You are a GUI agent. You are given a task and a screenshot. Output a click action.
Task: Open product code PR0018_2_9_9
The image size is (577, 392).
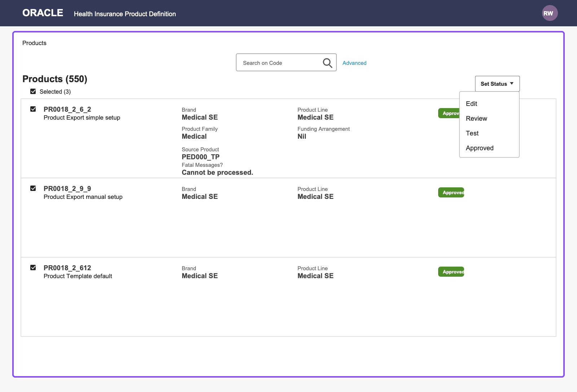pyautogui.click(x=67, y=188)
